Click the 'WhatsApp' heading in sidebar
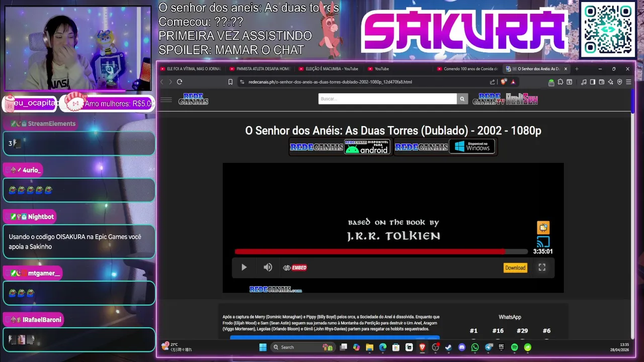Screen dimensions: 644x362 [x=510, y=317]
